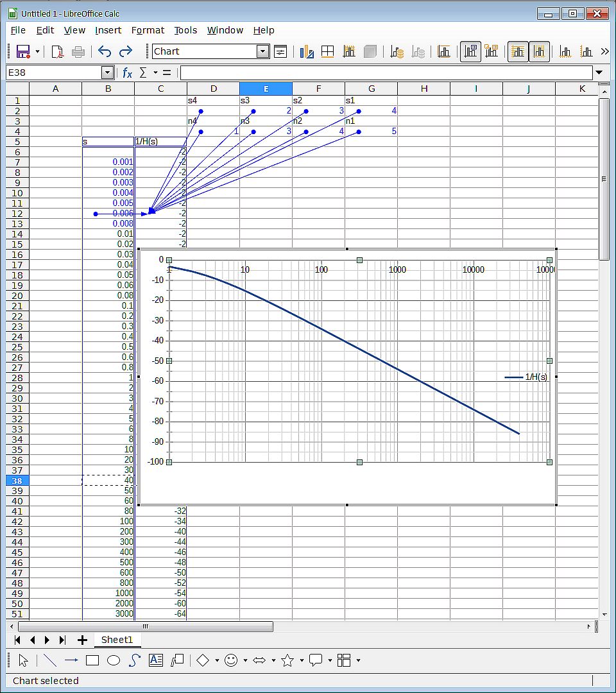Open the Chart Type dialog
This screenshot has width=616, height=693.
[307, 52]
